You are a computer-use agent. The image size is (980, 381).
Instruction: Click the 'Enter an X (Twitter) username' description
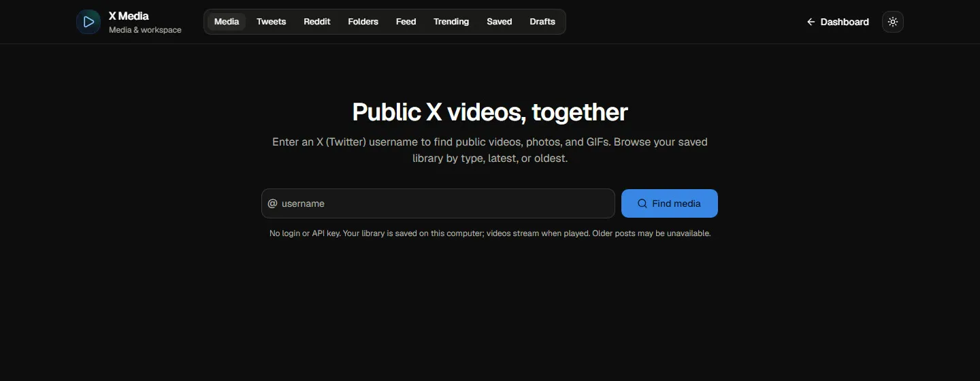coord(490,150)
